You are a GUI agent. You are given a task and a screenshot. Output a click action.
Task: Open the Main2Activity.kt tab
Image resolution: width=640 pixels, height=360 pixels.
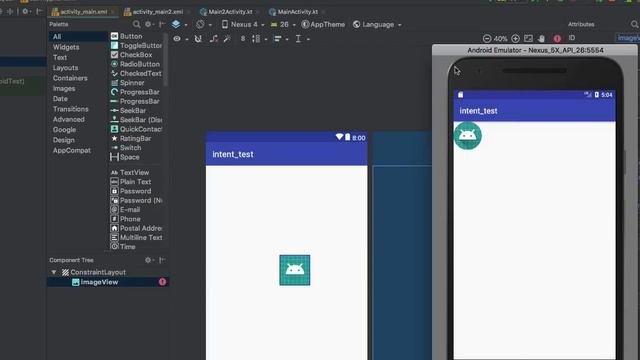click(x=230, y=12)
